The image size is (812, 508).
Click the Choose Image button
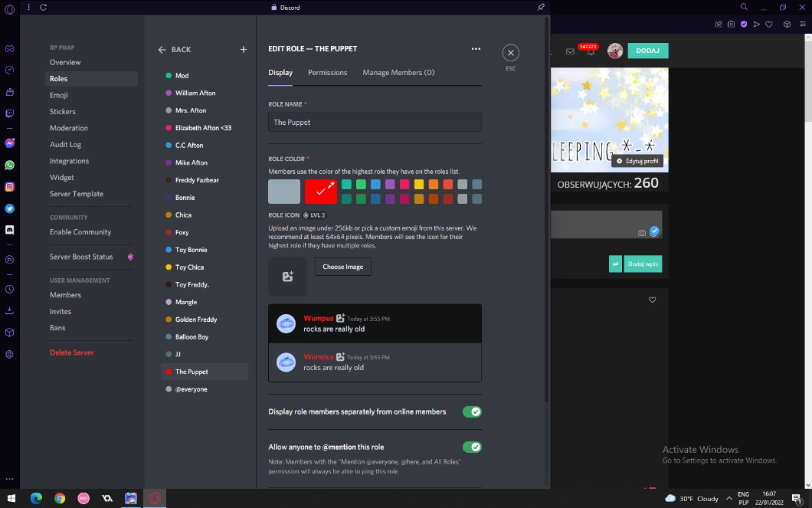tap(342, 267)
